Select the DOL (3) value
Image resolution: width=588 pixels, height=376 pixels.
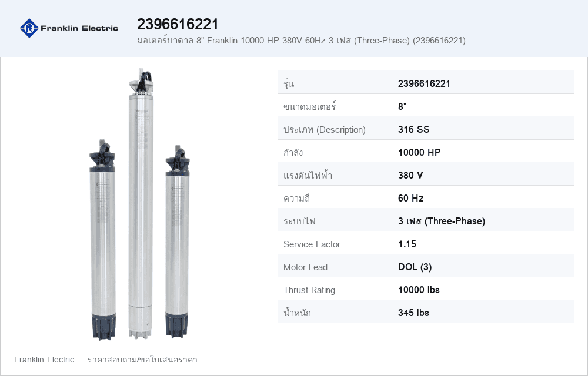[415, 267]
